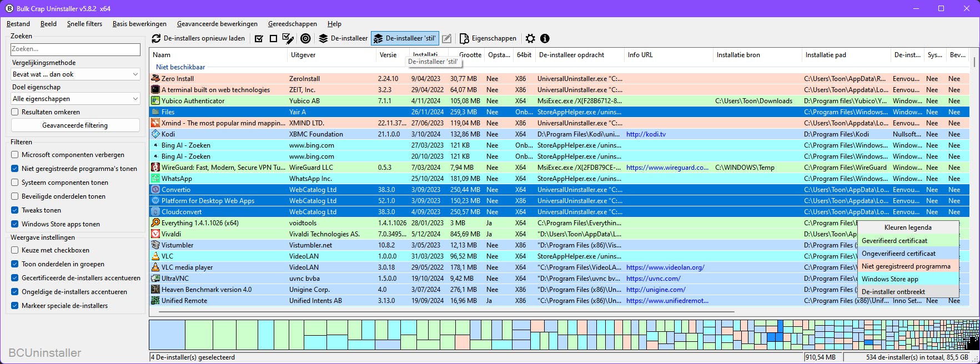Open the kodi.tv info URL link
This screenshot has width=980, height=364.
[646, 134]
